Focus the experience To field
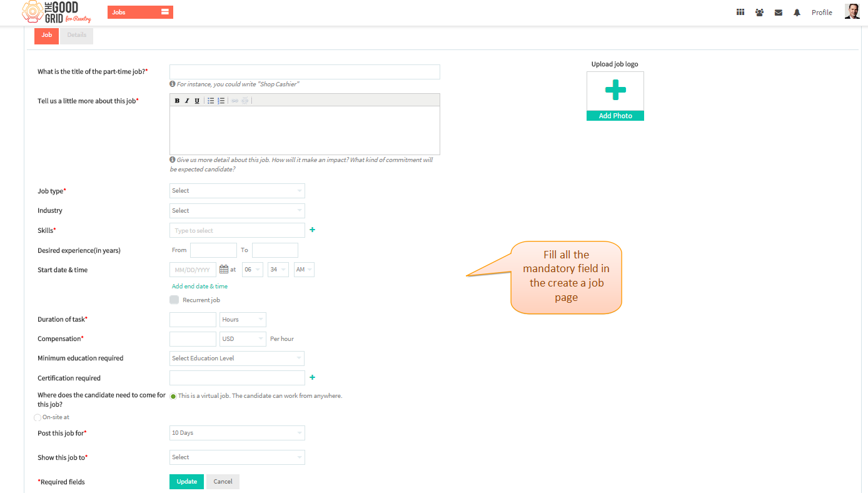Image resolution: width=868 pixels, height=493 pixels. point(275,250)
